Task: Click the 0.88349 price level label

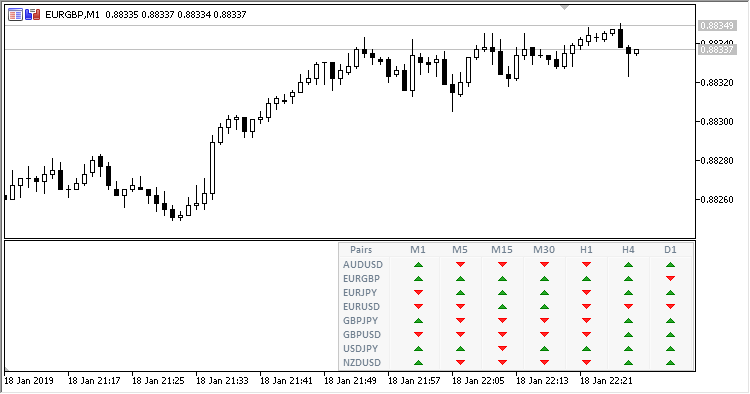Action: (717, 25)
